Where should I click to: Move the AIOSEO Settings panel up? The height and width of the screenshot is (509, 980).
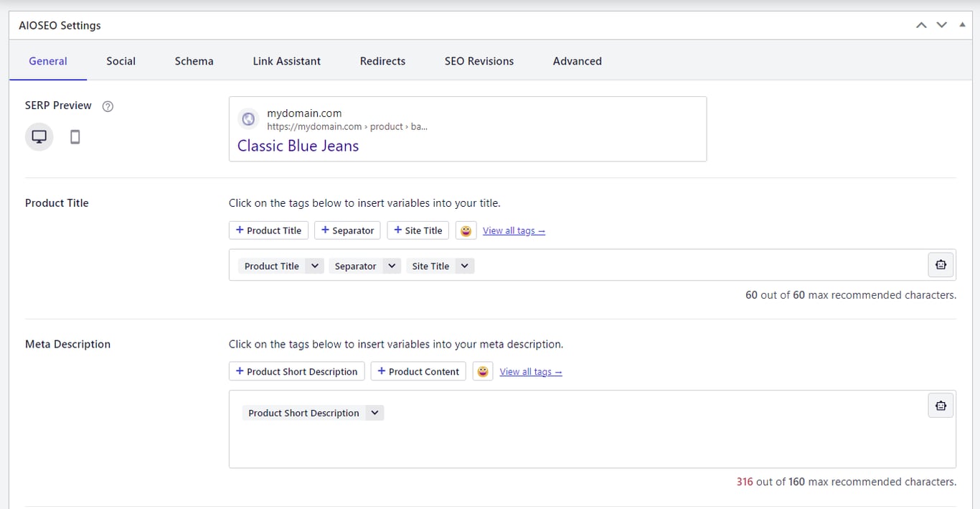point(921,24)
